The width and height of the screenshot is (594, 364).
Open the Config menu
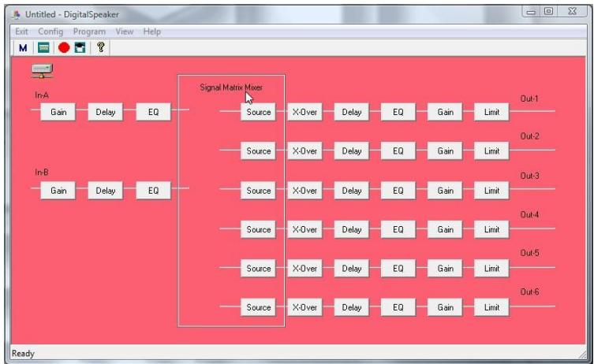pyautogui.click(x=50, y=32)
